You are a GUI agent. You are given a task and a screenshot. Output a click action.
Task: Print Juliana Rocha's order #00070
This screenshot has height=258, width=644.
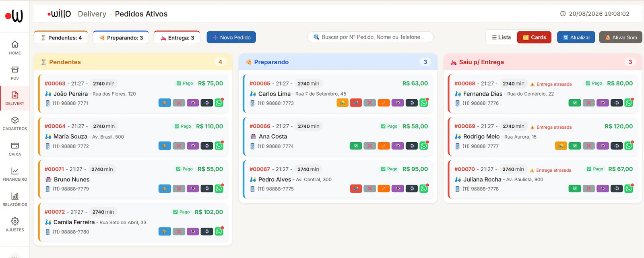coord(617,188)
